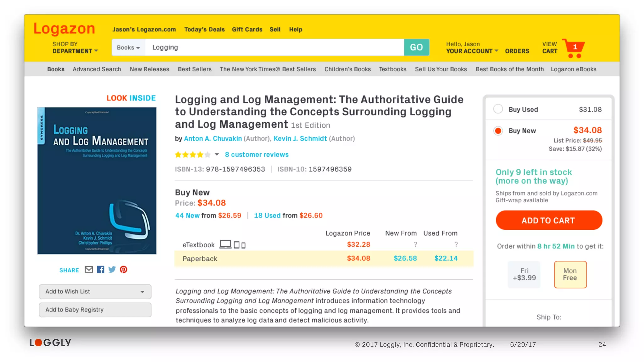Click the star rating icons
The image size is (644, 362).
(192, 155)
